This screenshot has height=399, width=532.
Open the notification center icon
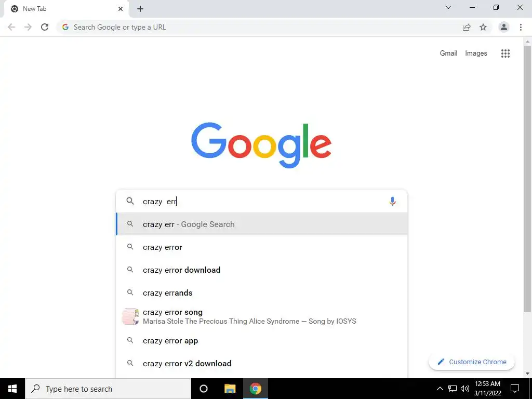515,389
